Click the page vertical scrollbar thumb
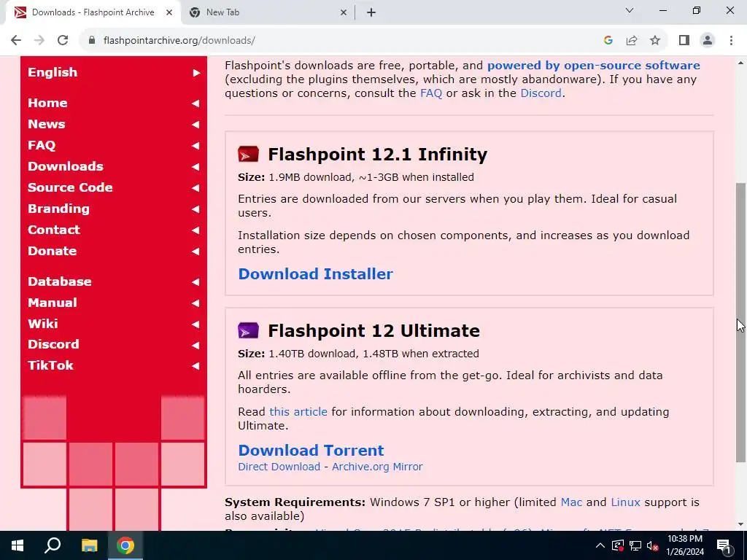 741,322
